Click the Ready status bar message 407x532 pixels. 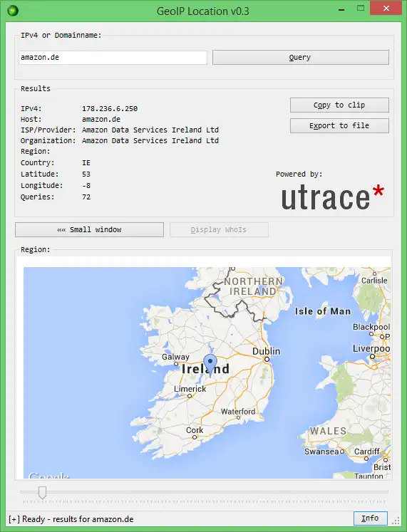(71, 519)
